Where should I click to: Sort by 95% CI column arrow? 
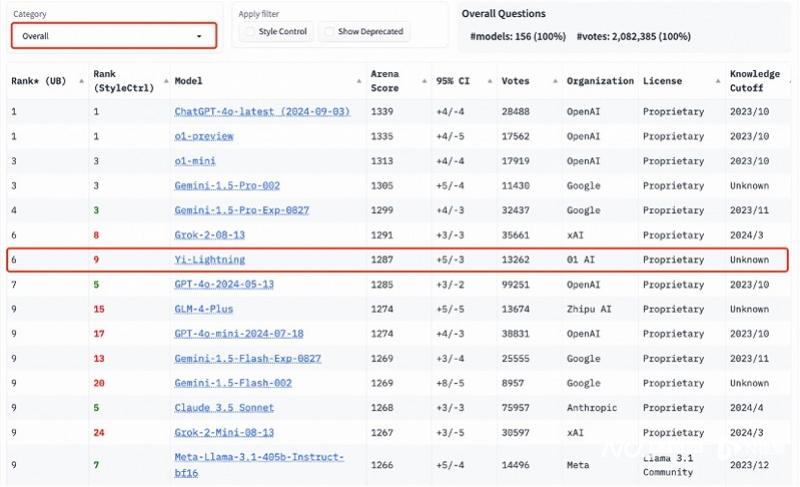490,81
